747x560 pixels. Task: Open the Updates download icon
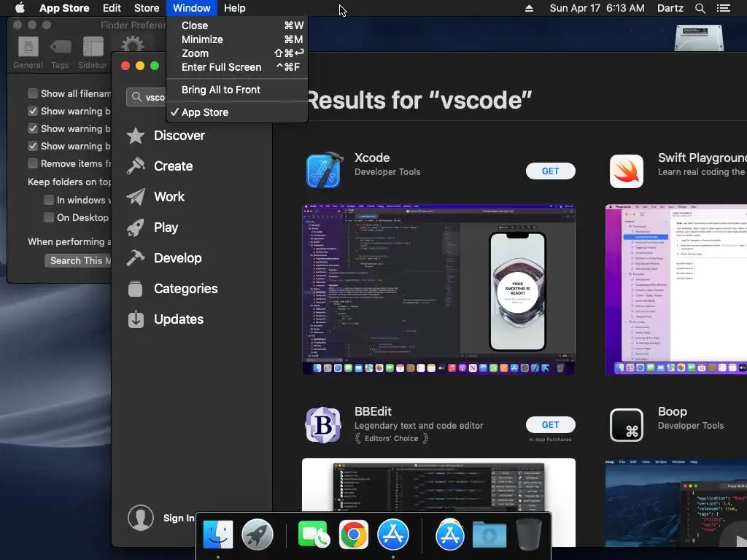[x=136, y=319]
